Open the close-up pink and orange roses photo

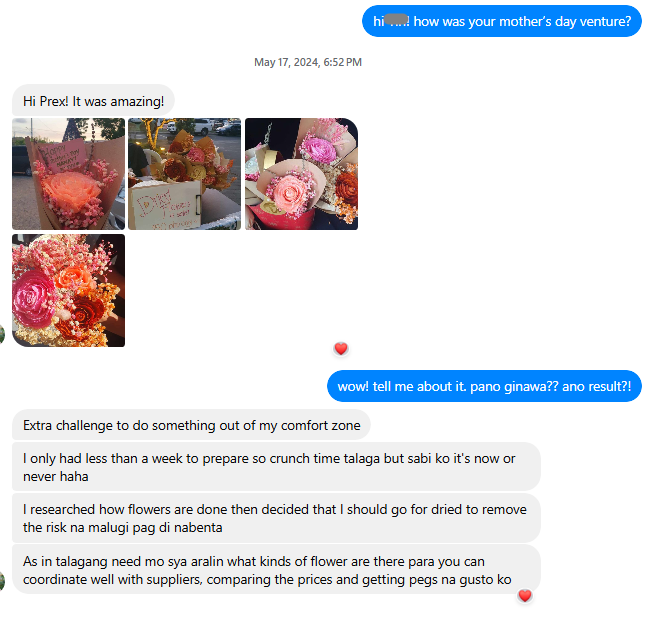click(68, 290)
